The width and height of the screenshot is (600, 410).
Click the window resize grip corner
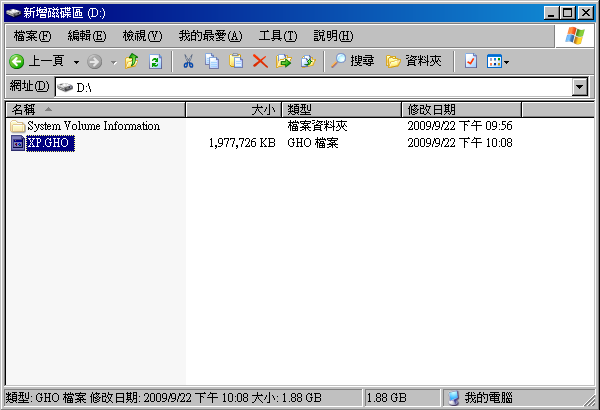[x=589, y=400]
